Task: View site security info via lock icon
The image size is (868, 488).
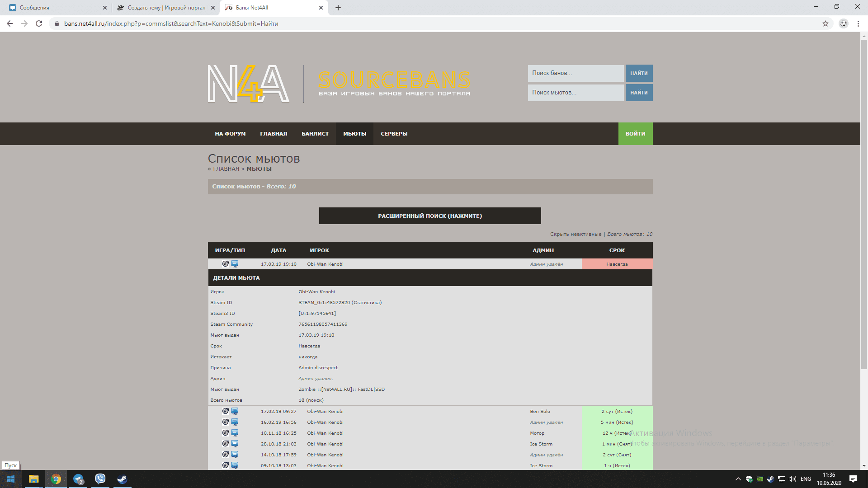Action: [57, 23]
